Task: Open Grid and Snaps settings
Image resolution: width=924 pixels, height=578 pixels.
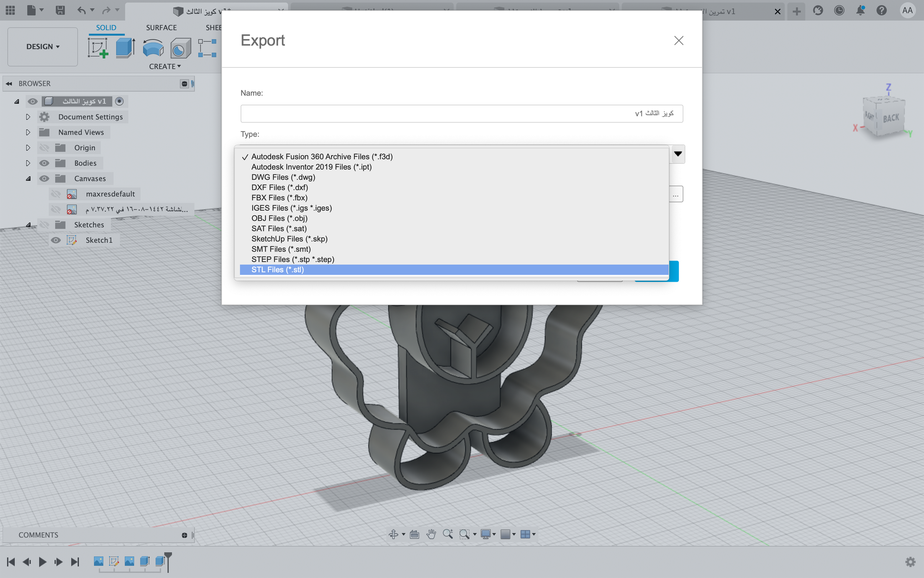Action: click(x=506, y=534)
